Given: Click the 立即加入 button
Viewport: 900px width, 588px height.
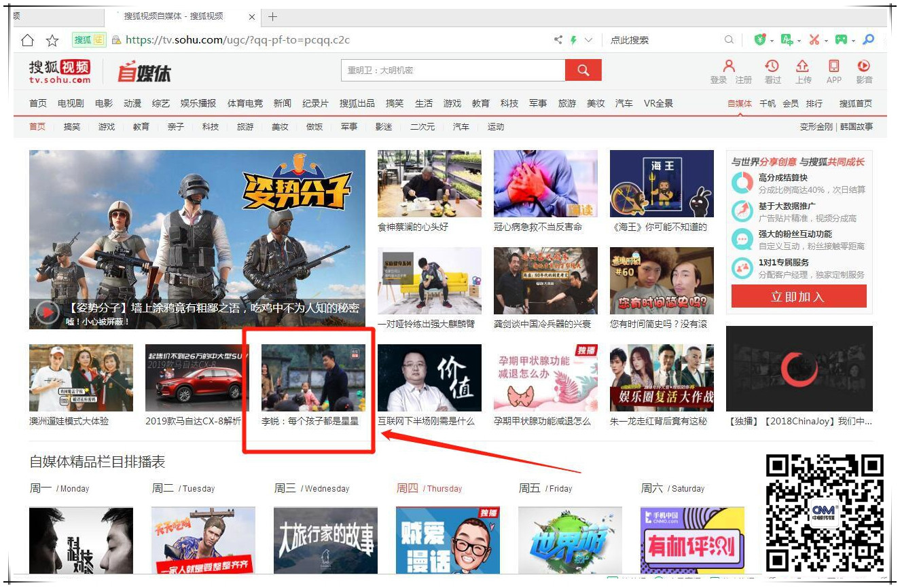Looking at the screenshot, I should (x=799, y=297).
